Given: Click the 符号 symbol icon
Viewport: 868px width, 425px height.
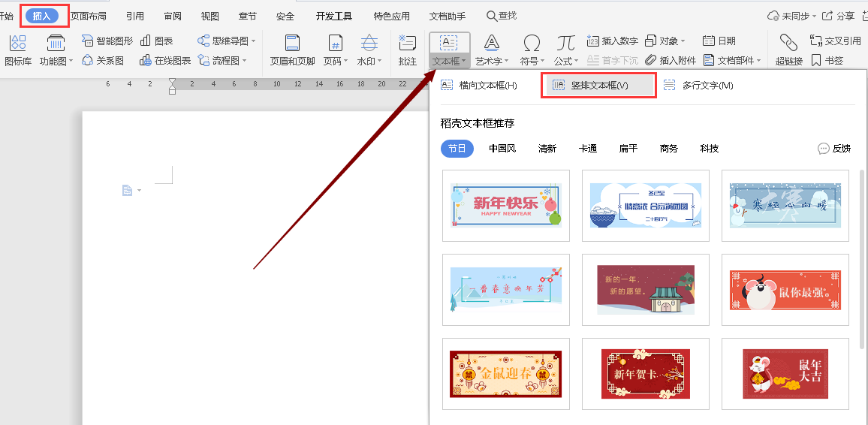Looking at the screenshot, I should pyautogui.click(x=532, y=43).
